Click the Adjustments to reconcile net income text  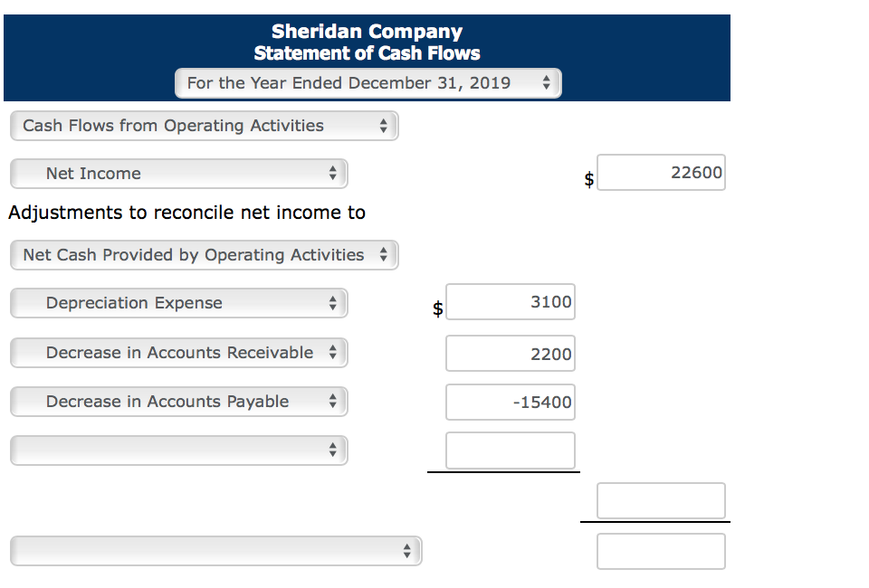[x=186, y=213]
